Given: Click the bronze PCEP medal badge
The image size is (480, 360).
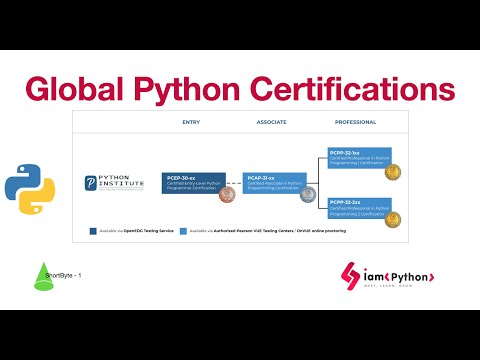Looking at the screenshot, I should click(227, 194).
